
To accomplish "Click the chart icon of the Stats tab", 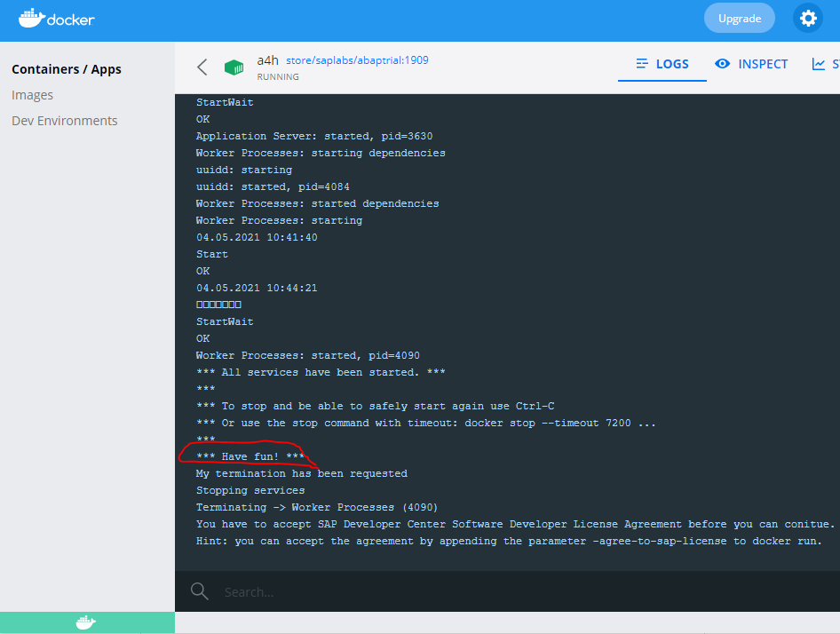I will [x=819, y=64].
